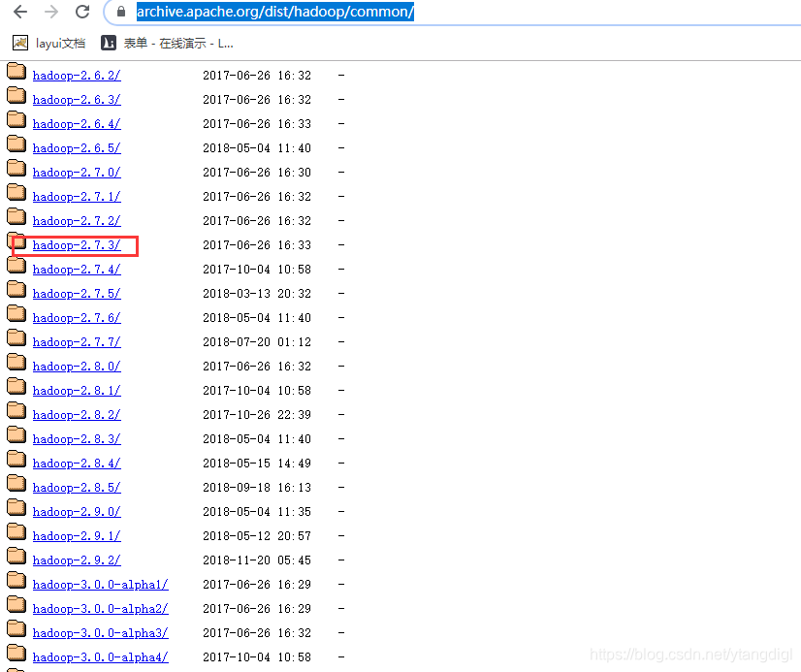Open the hadoop-2.8.4/ directory link
This screenshot has height=672, width=801.
[x=77, y=464]
